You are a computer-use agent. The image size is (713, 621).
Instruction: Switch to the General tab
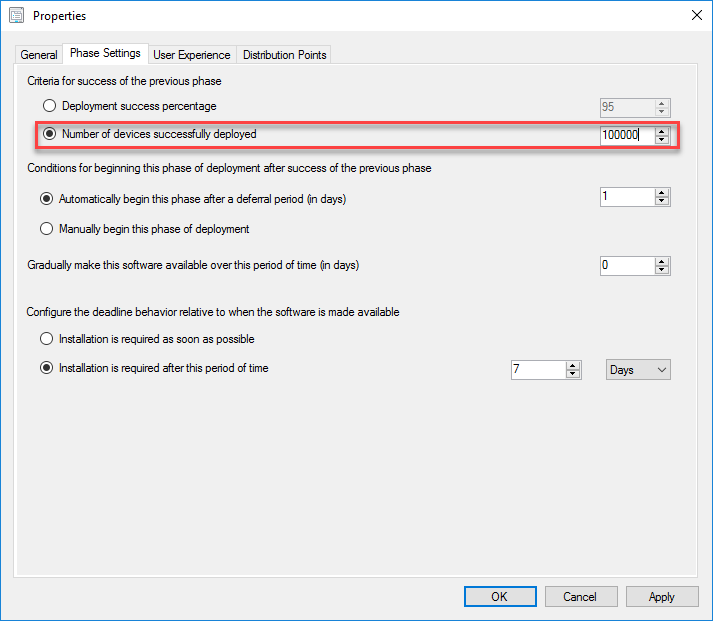tap(39, 55)
